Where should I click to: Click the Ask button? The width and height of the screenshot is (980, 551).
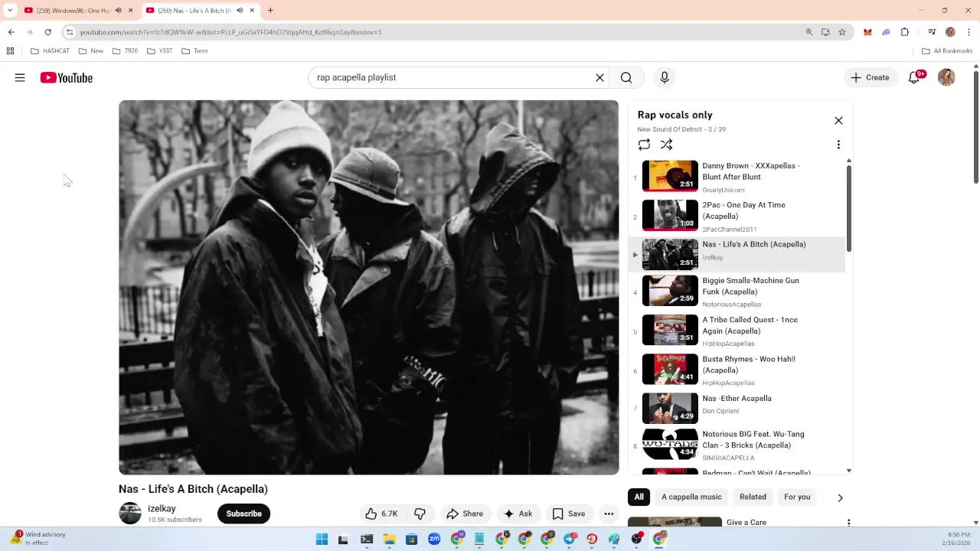coord(518,514)
